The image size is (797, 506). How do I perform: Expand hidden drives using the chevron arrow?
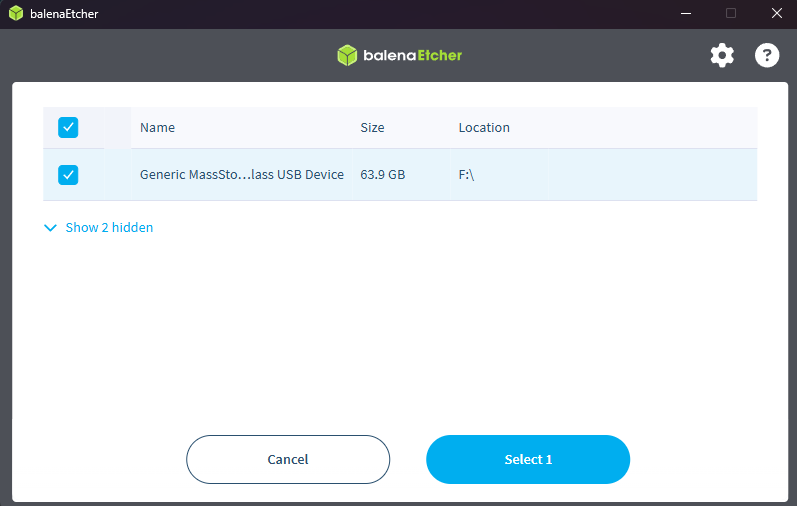(51, 228)
